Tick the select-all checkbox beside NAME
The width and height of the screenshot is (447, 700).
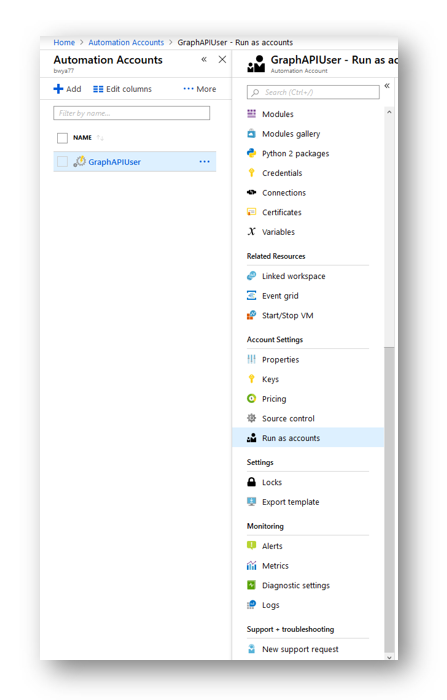pyautogui.click(x=63, y=138)
